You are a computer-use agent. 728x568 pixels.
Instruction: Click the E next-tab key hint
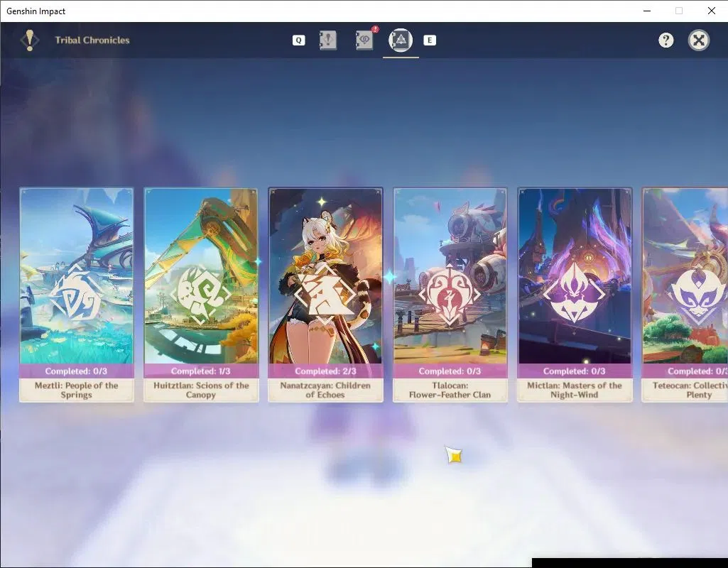(430, 40)
